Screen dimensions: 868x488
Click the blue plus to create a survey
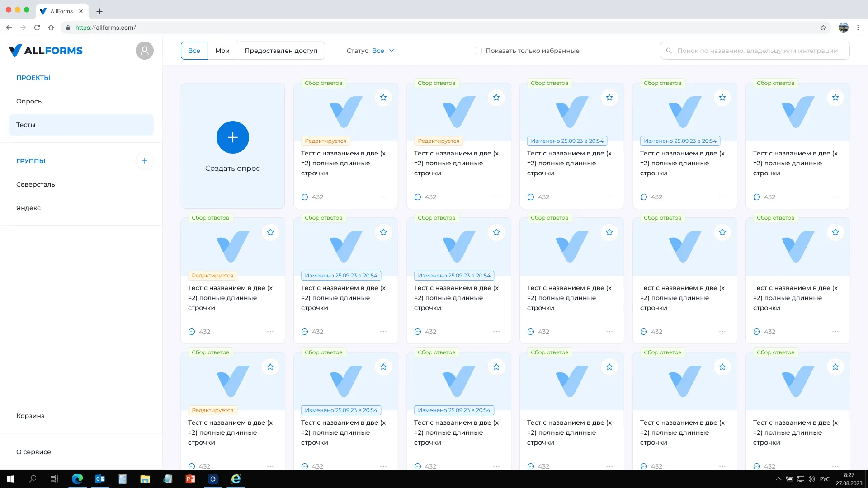[232, 137]
